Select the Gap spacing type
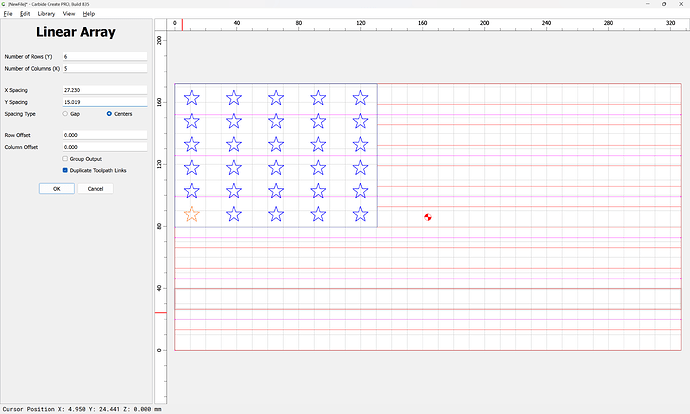Screen dimensions: 690x414 [65, 114]
